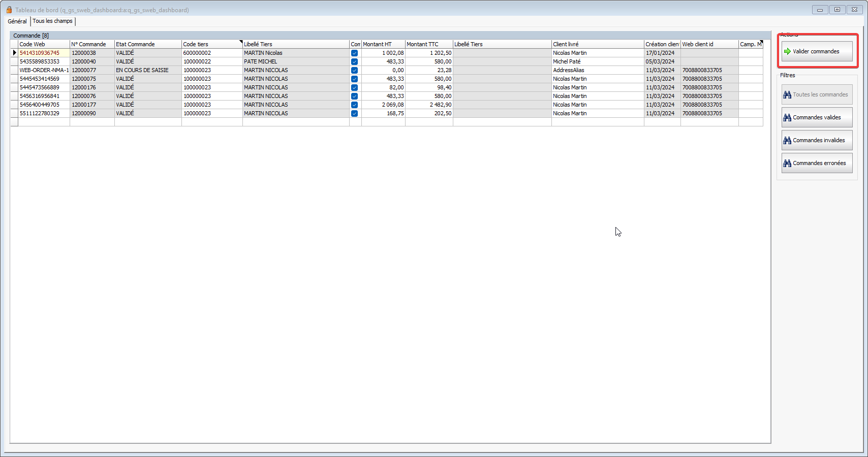Click the empty Code Web cell in last row
Viewport: 868px width, 457px height.
point(44,122)
